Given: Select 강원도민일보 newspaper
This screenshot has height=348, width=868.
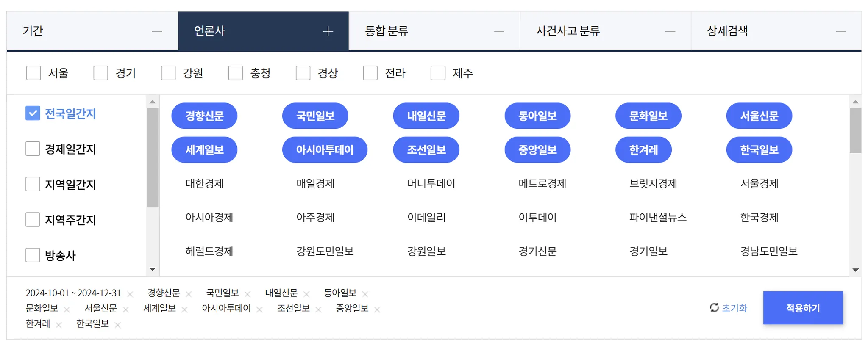Looking at the screenshot, I should click(325, 251).
